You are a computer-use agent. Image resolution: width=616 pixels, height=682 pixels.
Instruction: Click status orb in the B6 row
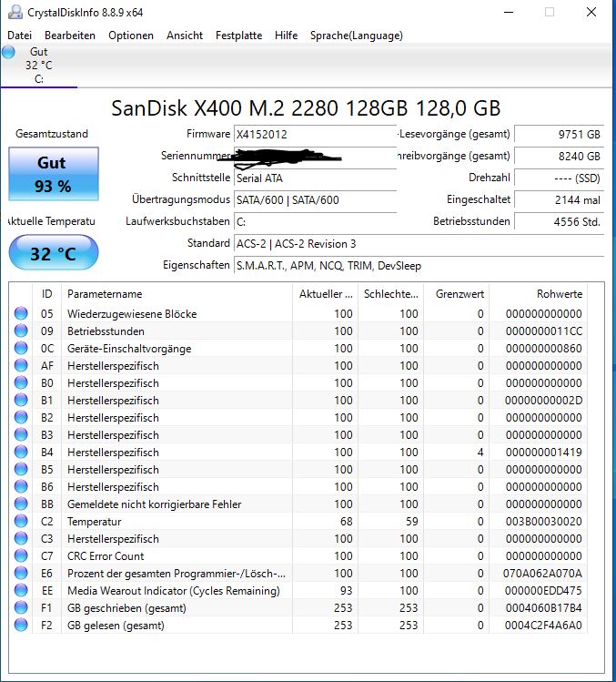[21, 487]
